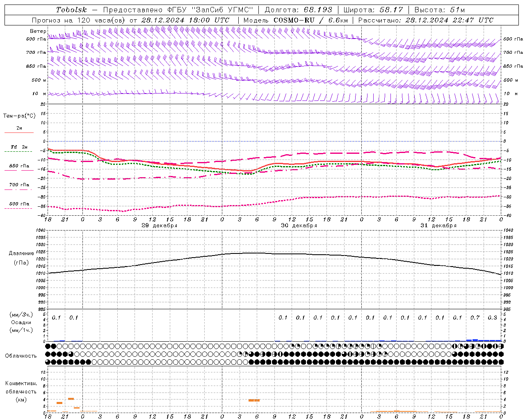This screenshot has height=420, width=525.
Task: Click the "Ветер" wind panel label
Action: (x=38, y=31)
